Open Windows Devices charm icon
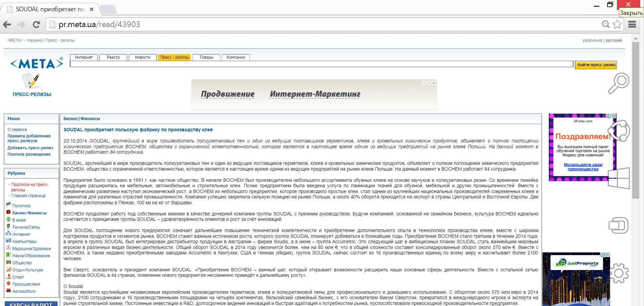The image size is (644, 306). click(619, 225)
